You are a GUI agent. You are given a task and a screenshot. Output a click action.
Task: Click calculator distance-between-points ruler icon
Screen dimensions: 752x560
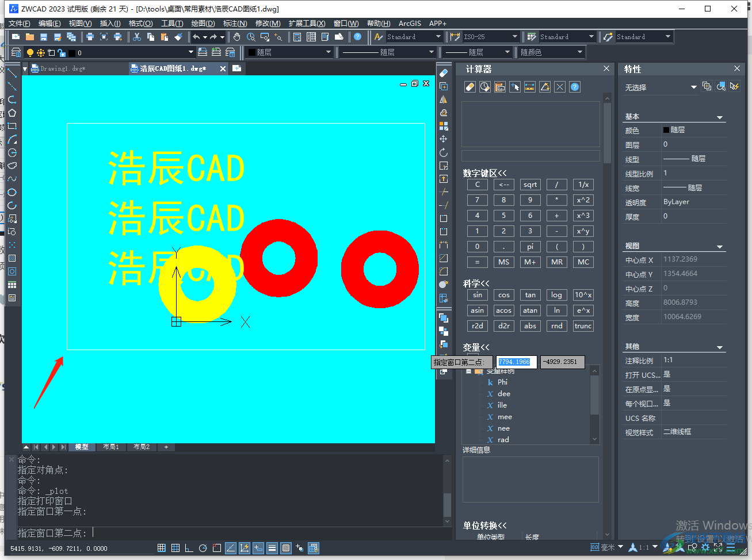point(530,87)
